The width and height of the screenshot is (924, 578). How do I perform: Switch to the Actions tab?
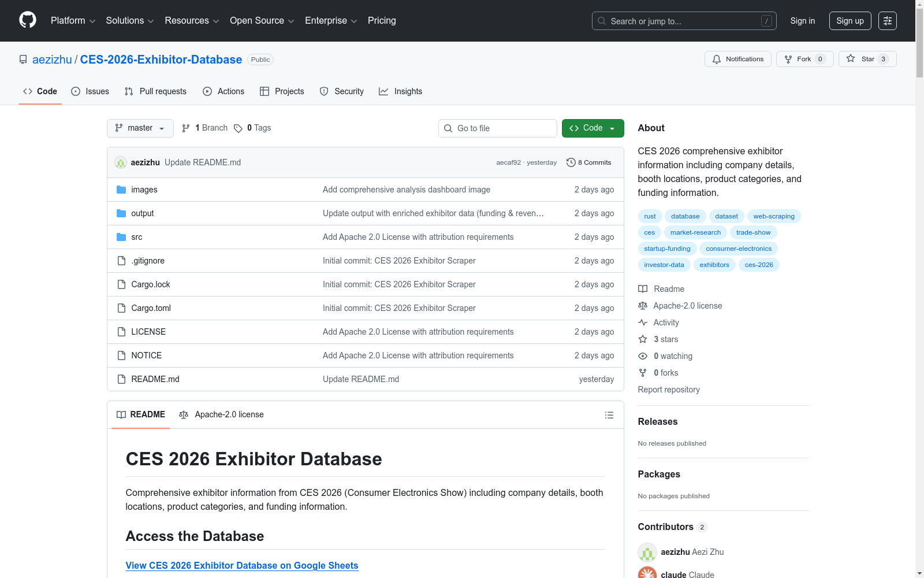(223, 91)
